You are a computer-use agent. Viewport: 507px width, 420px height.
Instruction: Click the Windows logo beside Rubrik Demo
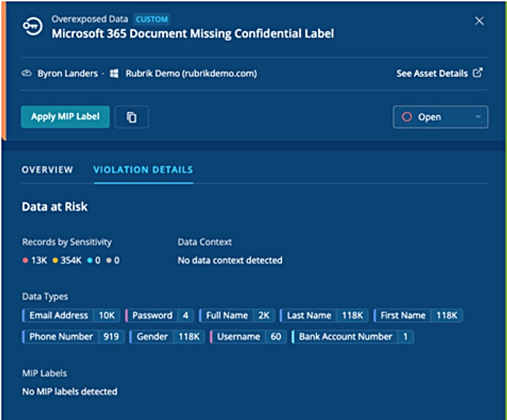click(114, 74)
